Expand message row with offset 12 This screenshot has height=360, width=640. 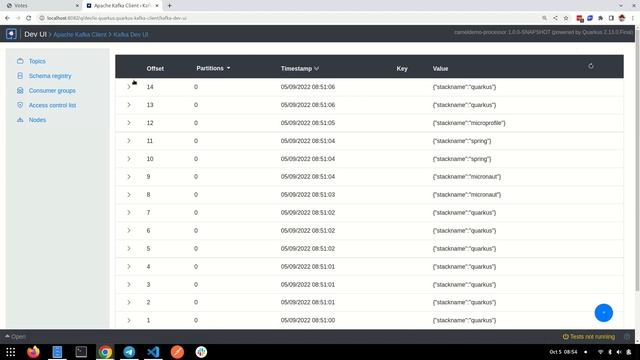click(x=129, y=123)
